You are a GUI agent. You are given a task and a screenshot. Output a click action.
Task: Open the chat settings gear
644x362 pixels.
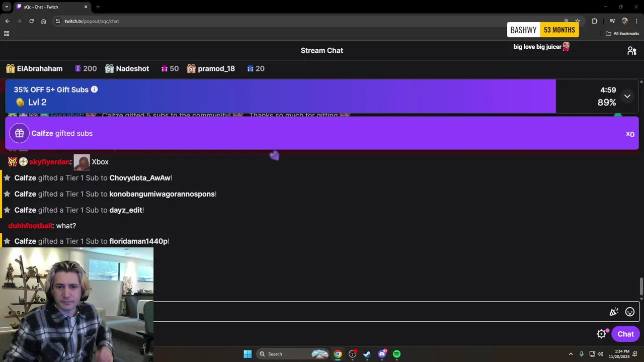point(601,334)
